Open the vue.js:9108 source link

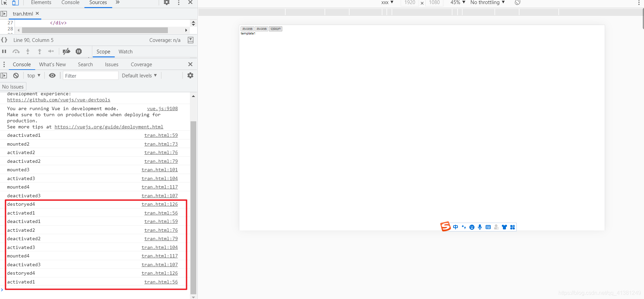[162, 109]
